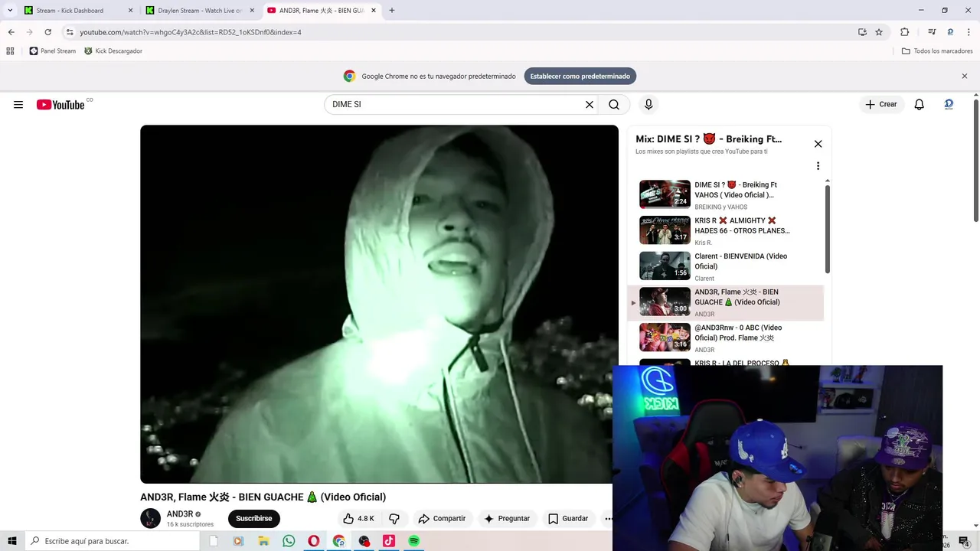
Task: Open the YouTube hamburger guide menu
Action: click(18, 105)
